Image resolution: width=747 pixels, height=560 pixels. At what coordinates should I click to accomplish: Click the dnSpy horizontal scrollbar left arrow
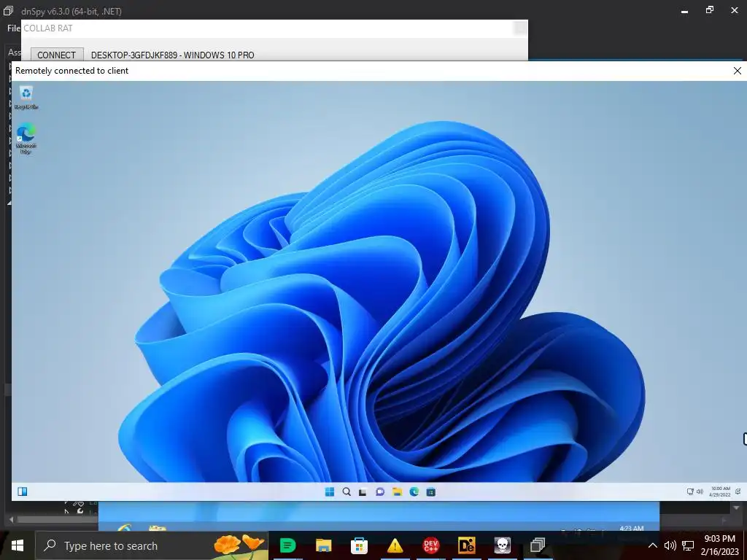[11, 520]
